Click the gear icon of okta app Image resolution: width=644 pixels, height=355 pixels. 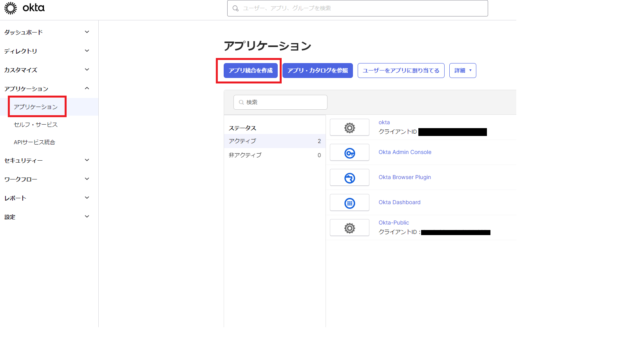click(x=349, y=127)
